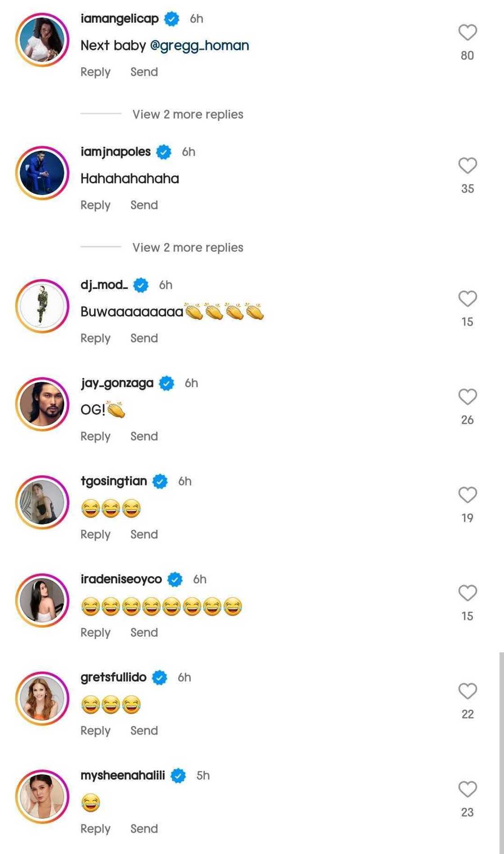The height and width of the screenshot is (854, 504).
Task: Like iamangelicap's comment with the heart
Action: (x=468, y=32)
